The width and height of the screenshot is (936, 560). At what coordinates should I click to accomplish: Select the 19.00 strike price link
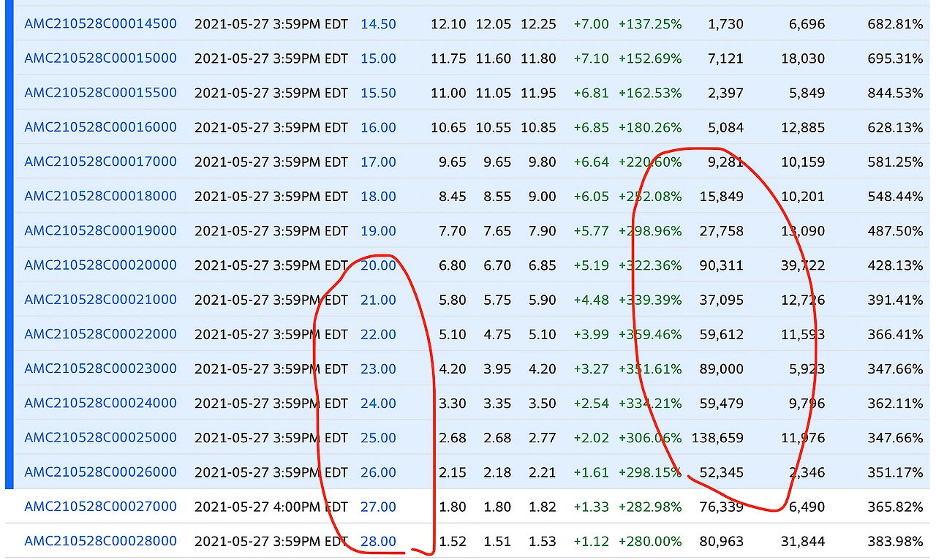[x=378, y=231]
